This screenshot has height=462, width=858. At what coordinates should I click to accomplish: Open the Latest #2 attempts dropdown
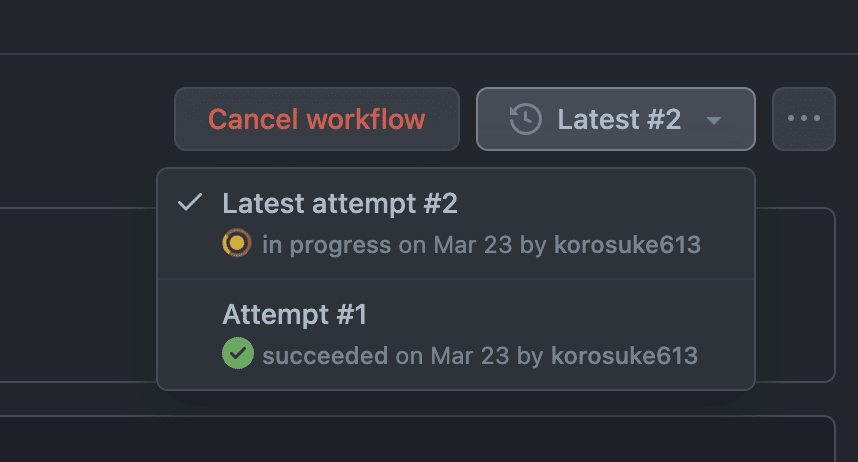coord(616,119)
